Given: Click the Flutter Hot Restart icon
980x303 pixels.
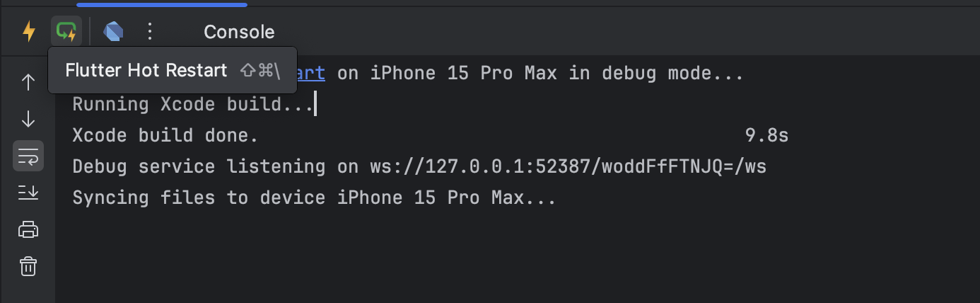Looking at the screenshot, I should point(66,32).
